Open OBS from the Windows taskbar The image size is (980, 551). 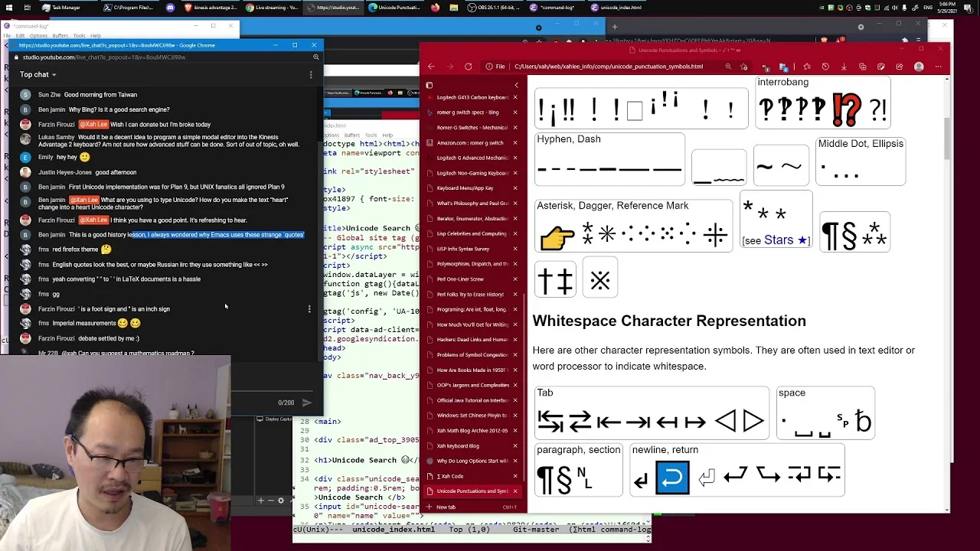click(x=470, y=8)
